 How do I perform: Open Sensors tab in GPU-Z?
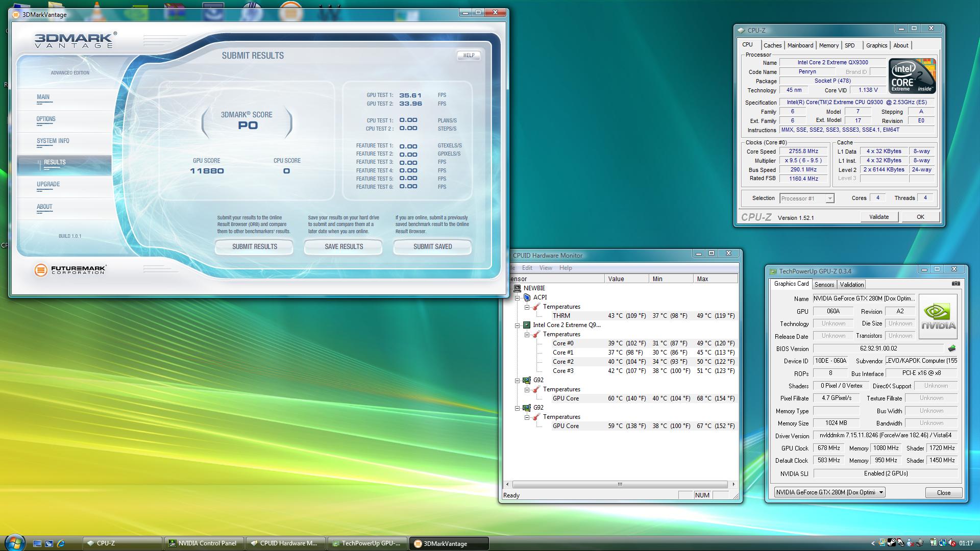(824, 285)
